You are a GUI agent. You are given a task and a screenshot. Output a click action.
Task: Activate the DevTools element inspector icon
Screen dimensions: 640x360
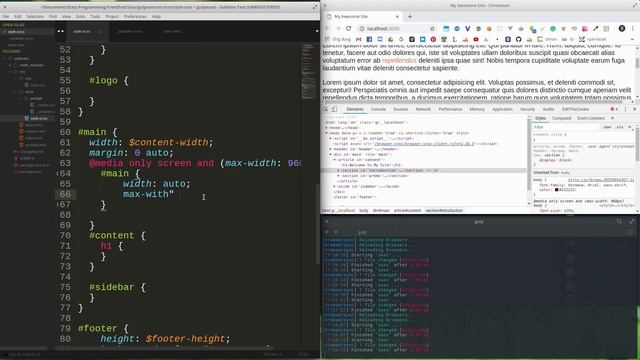326,109
